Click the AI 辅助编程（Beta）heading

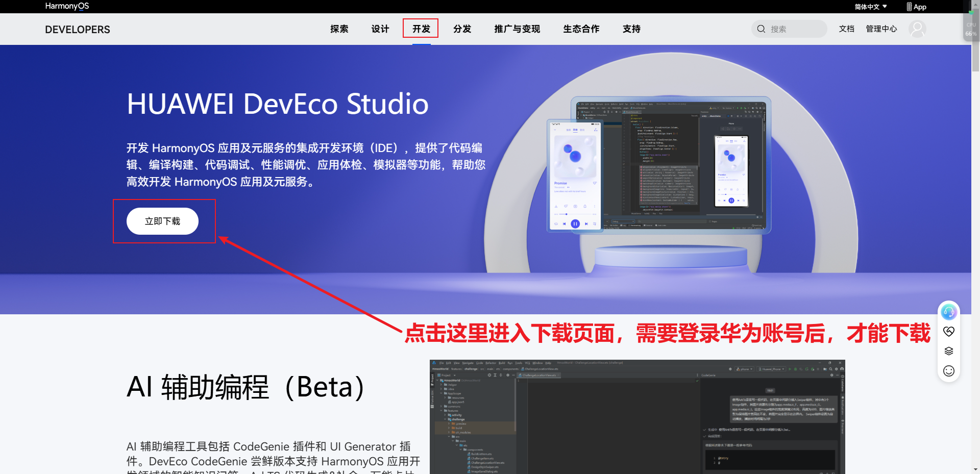246,387
